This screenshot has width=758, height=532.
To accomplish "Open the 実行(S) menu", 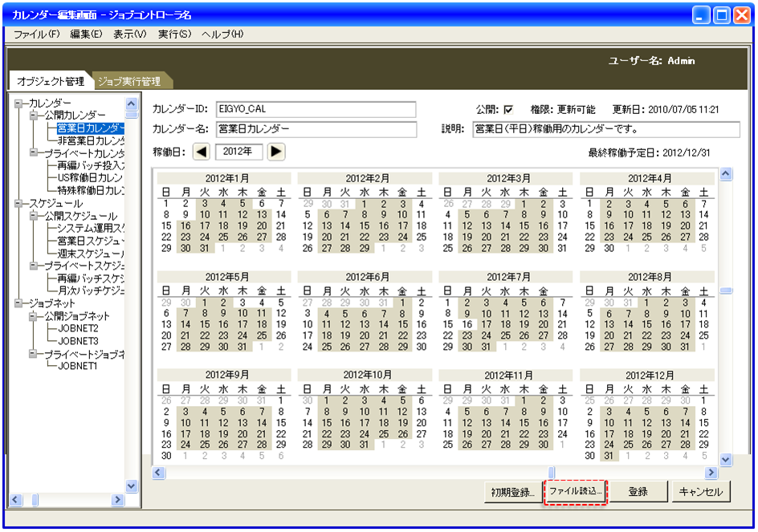I will [174, 35].
